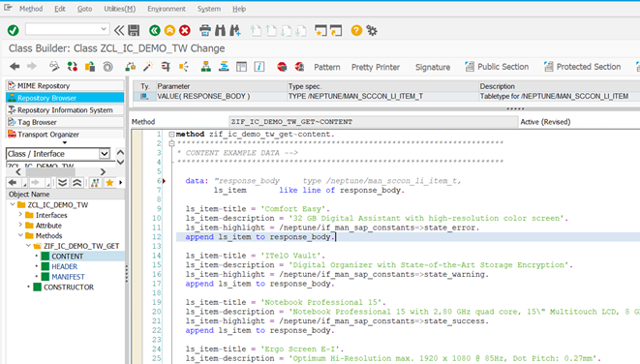640x364 pixels.
Task: Select the MANIFEST method in tree
Action: point(68,276)
